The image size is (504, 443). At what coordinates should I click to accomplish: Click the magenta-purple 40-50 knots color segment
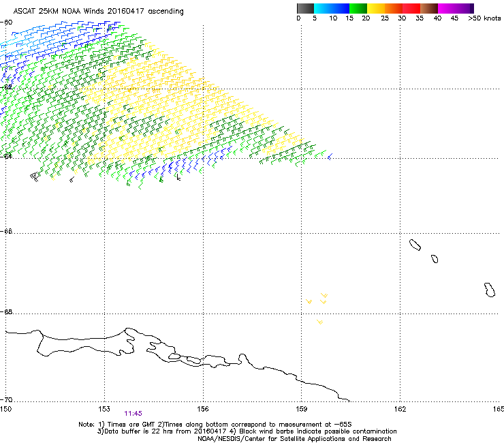pos(456,8)
